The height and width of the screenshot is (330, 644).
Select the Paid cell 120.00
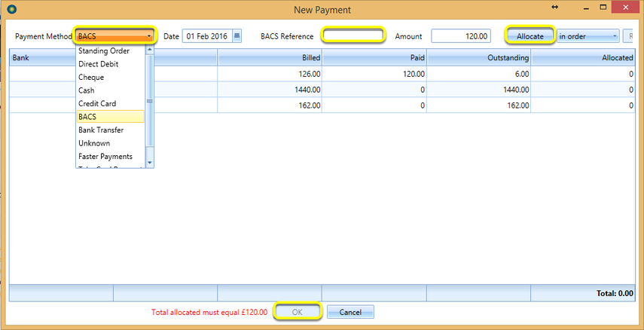(x=374, y=74)
